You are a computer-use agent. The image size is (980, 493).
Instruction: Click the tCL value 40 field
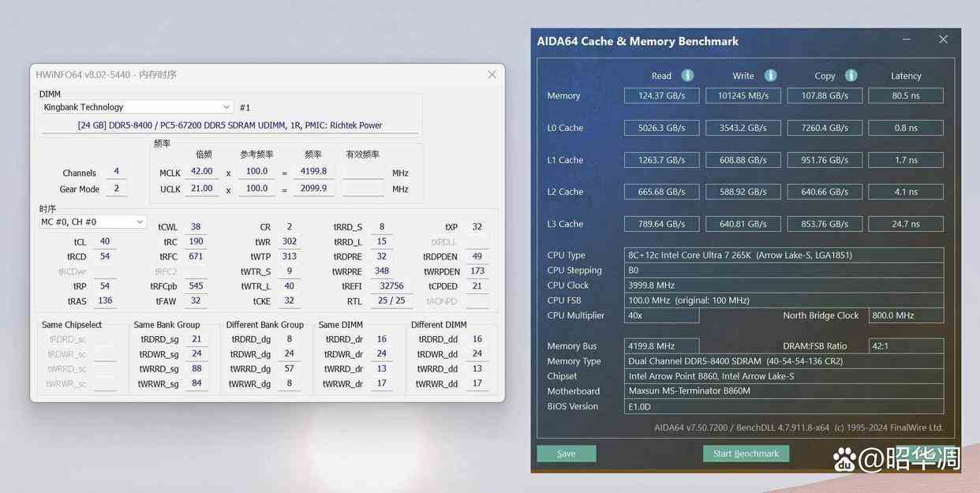coord(105,242)
